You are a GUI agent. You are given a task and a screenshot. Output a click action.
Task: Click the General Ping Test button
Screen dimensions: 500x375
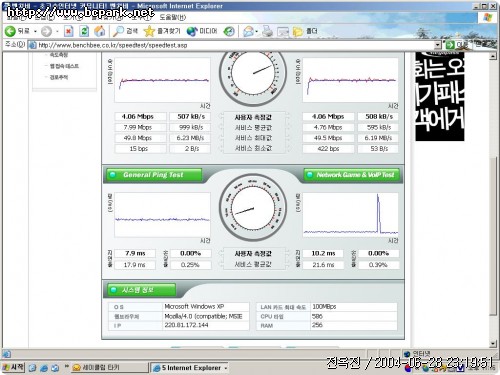click(x=154, y=175)
